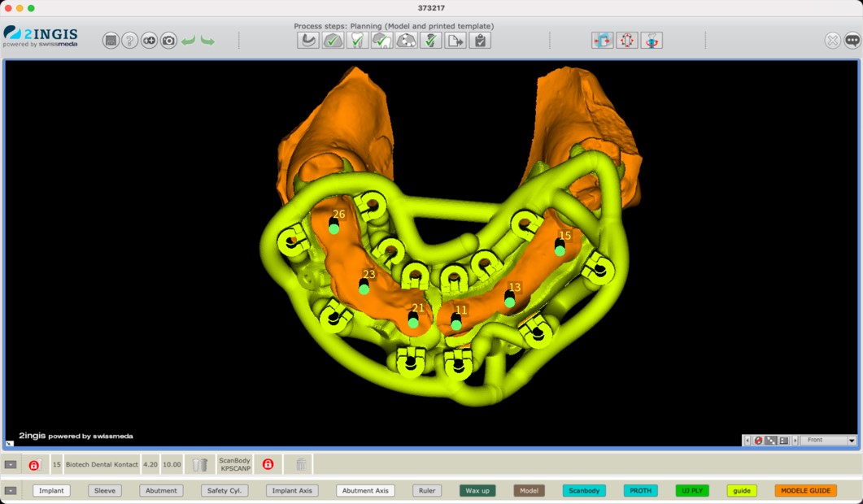Open help with the question mark icon

[x=130, y=40]
